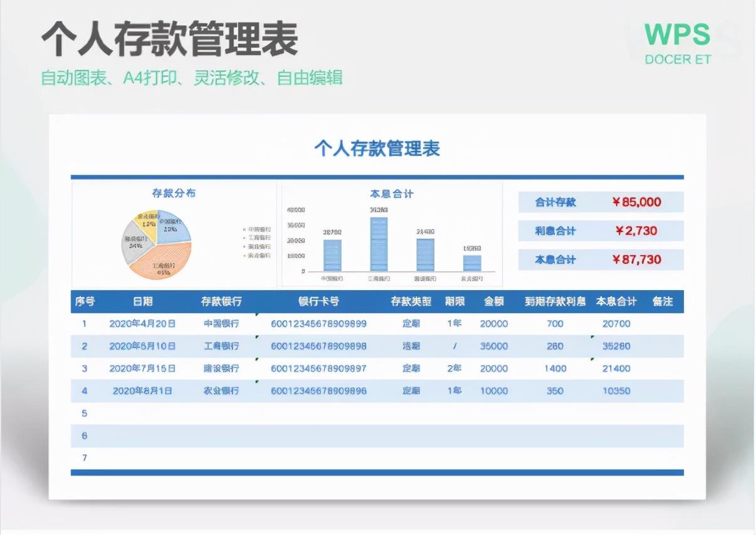Click the shortest 农业银行 bar
Viewport: 756px width, 535px height.
[x=472, y=263]
